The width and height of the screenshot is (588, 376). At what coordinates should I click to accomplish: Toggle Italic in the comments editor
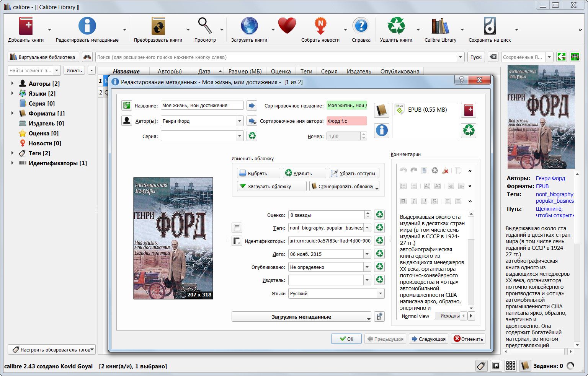click(x=414, y=201)
